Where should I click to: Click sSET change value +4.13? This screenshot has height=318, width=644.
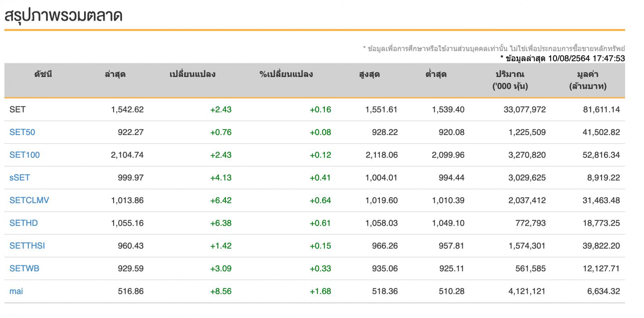221,178
